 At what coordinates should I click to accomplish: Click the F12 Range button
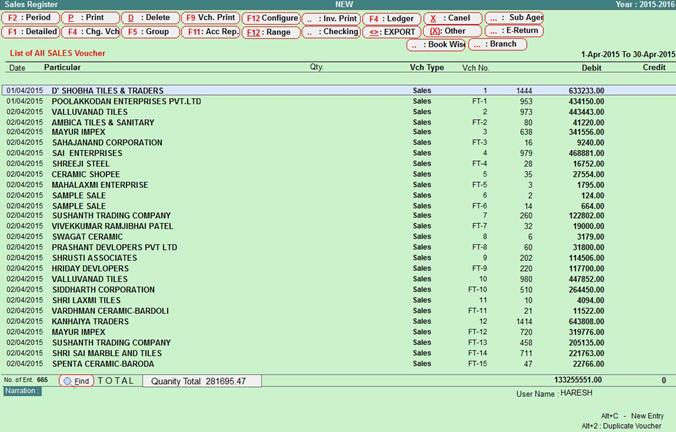271,32
